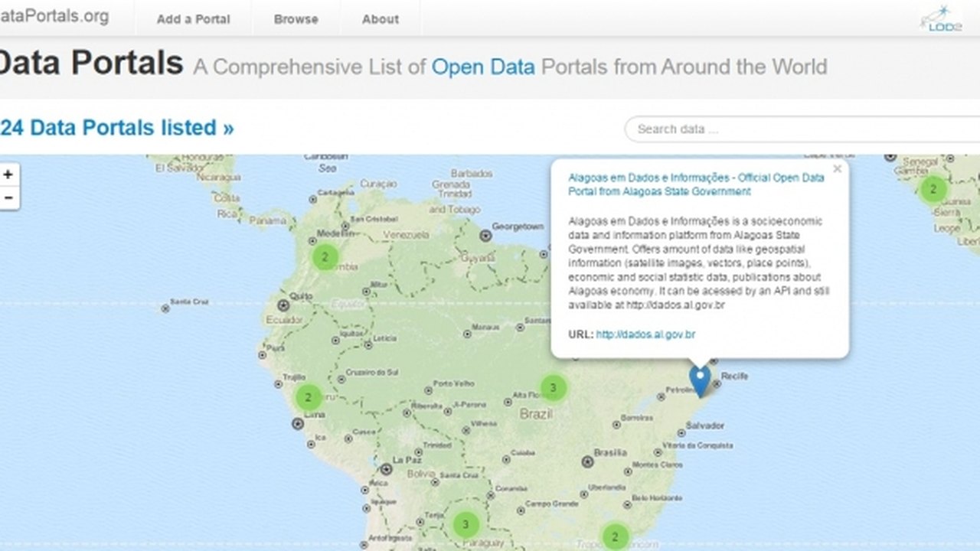The height and width of the screenshot is (551, 980).
Task: Open cluster marker 2 over Colombia
Action: [x=325, y=257]
